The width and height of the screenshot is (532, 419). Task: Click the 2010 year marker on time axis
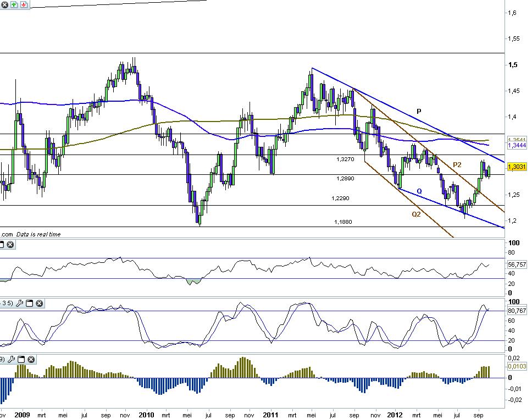coord(146,415)
